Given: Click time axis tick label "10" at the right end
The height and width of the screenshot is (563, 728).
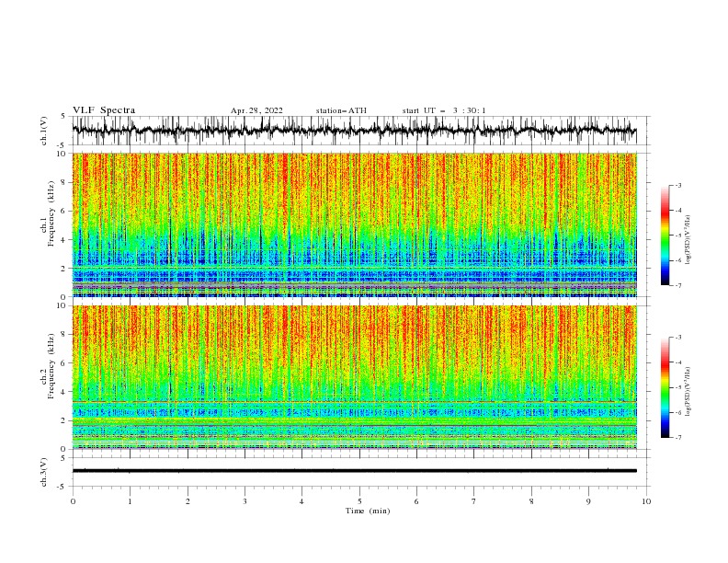Looking at the screenshot, I should pos(646,501).
